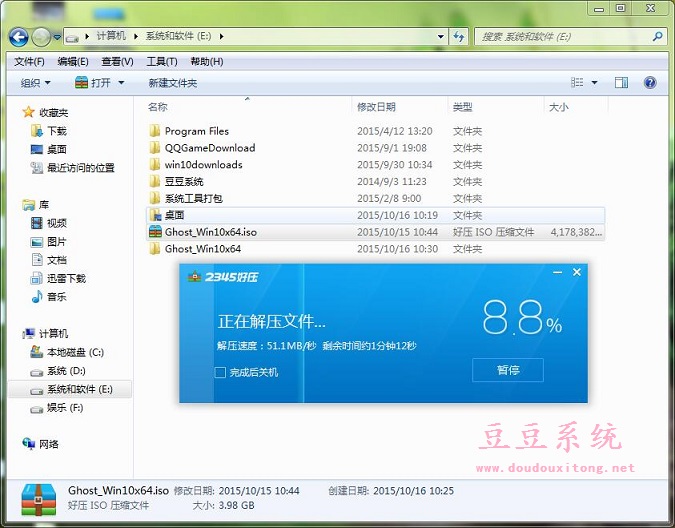Open the 文件(F) menu
Image resolution: width=675 pixels, height=528 pixels.
click(x=29, y=61)
